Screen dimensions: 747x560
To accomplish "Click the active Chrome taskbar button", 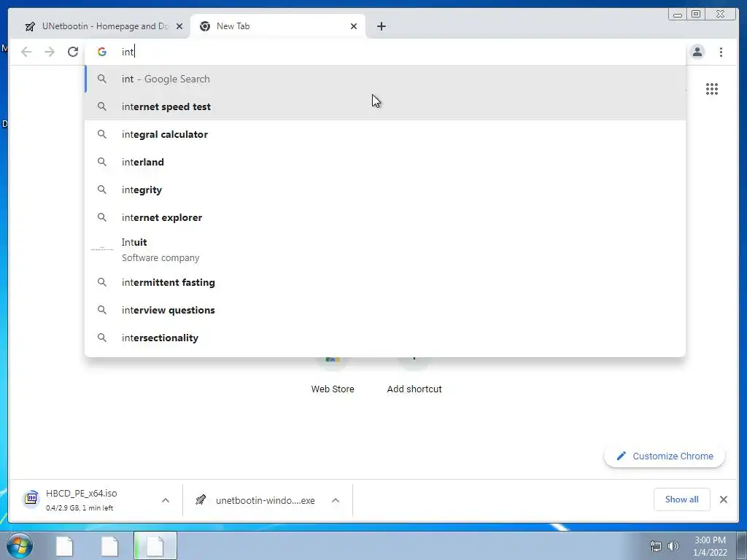I will point(155,545).
